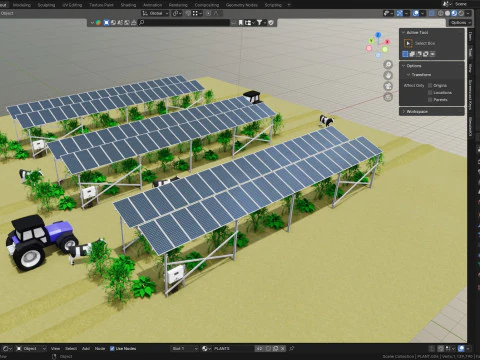Open the Animation workspace tab

point(152,5)
